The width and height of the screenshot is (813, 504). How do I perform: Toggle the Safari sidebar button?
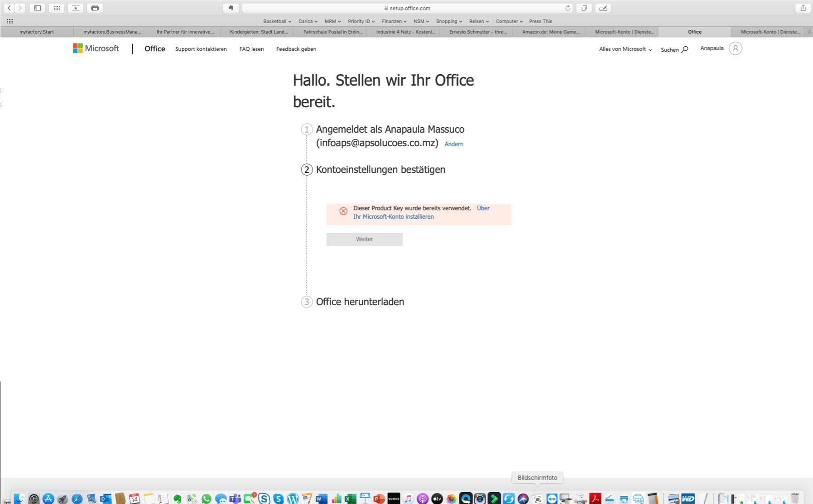(38, 8)
